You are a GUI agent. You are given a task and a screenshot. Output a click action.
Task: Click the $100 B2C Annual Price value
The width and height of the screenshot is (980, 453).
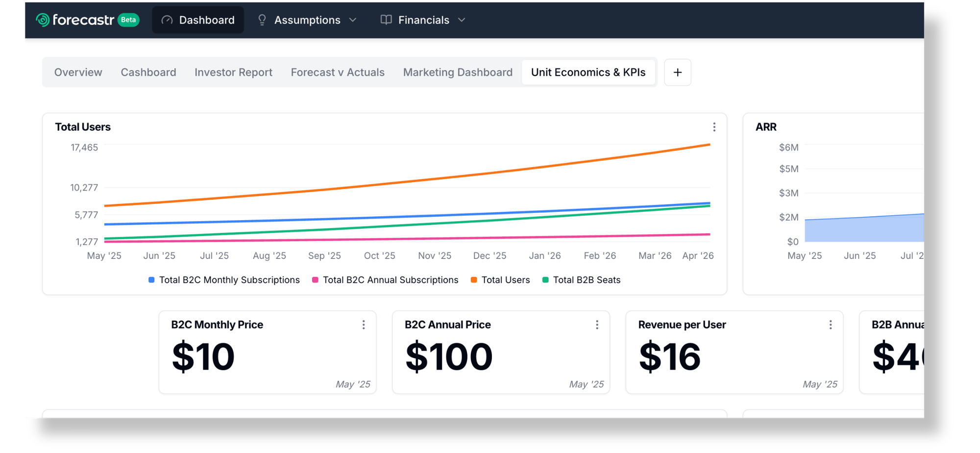pos(449,356)
